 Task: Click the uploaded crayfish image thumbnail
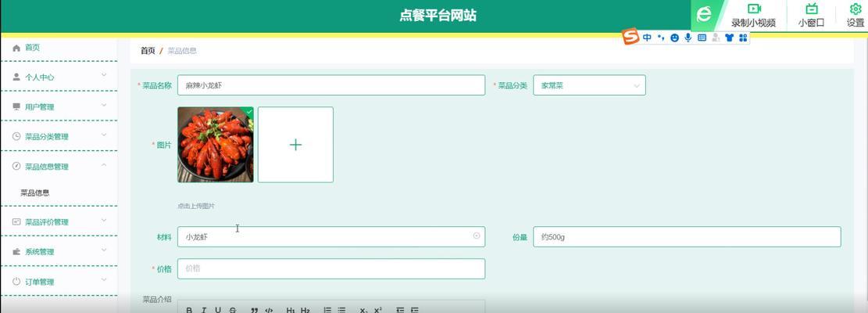coord(216,145)
